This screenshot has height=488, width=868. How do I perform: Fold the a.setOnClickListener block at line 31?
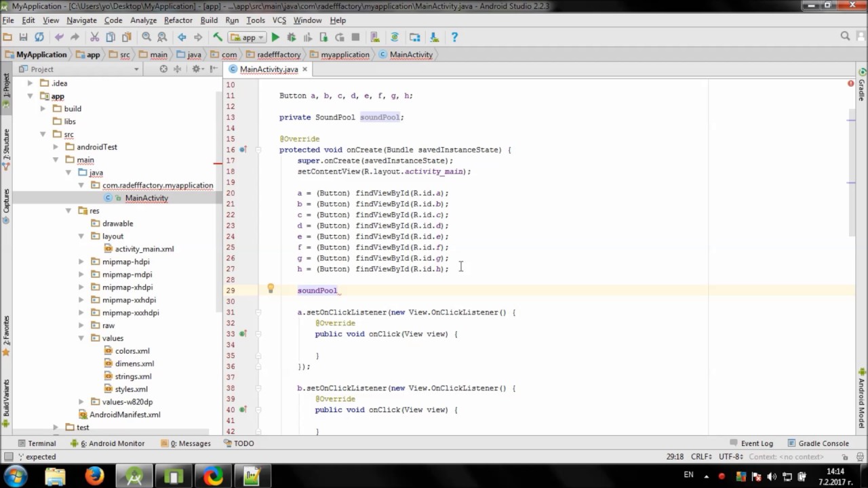coord(258,312)
